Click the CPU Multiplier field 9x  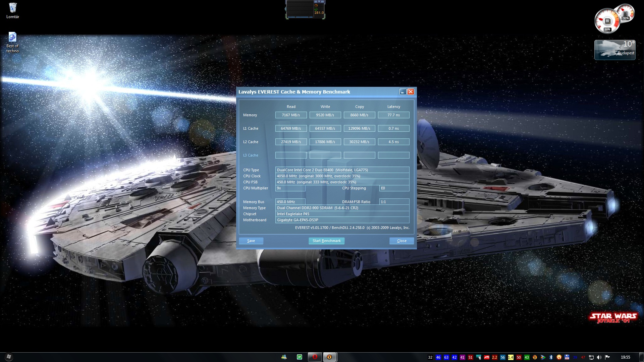coord(290,188)
